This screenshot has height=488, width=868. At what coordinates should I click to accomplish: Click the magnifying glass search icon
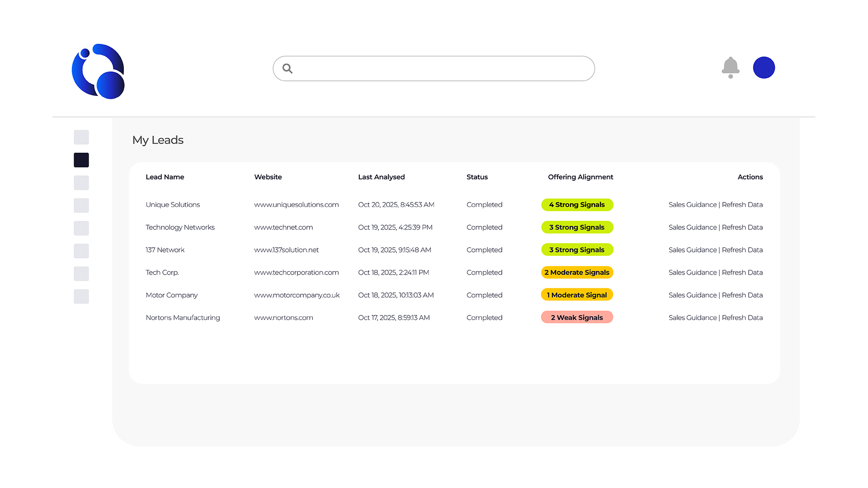288,69
